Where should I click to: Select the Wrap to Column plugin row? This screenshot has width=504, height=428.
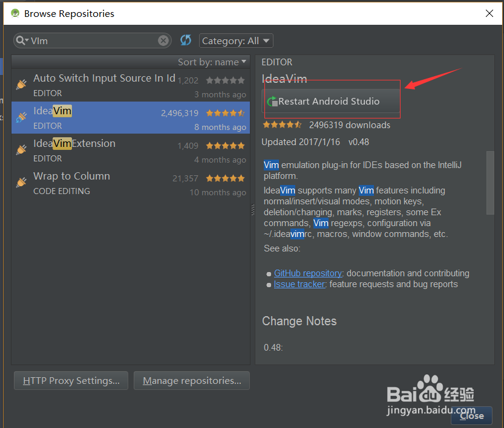point(131,183)
